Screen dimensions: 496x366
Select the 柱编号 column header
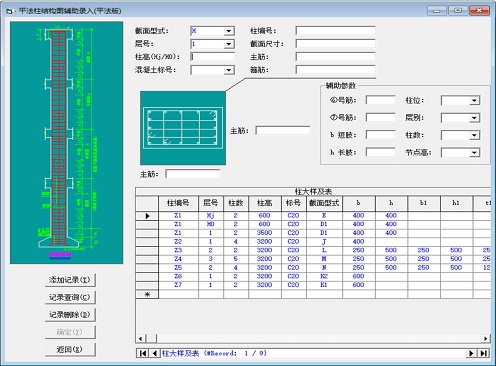[x=178, y=203]
